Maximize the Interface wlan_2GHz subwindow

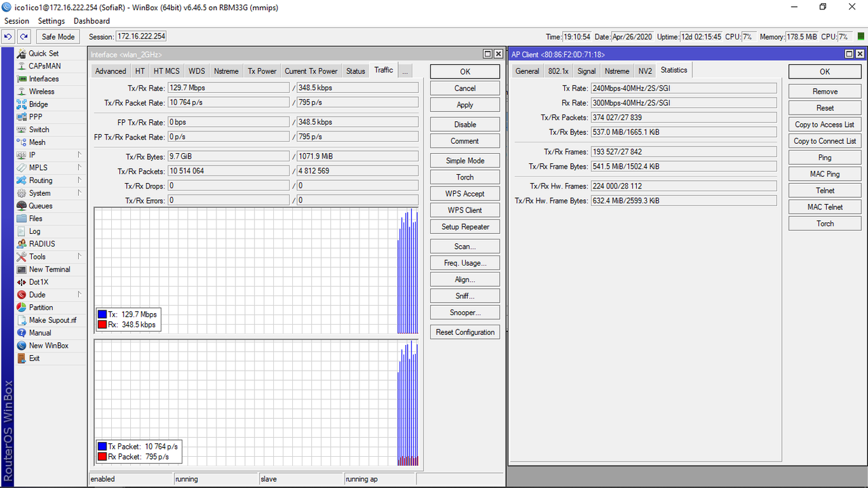click(x=488, y=54)
